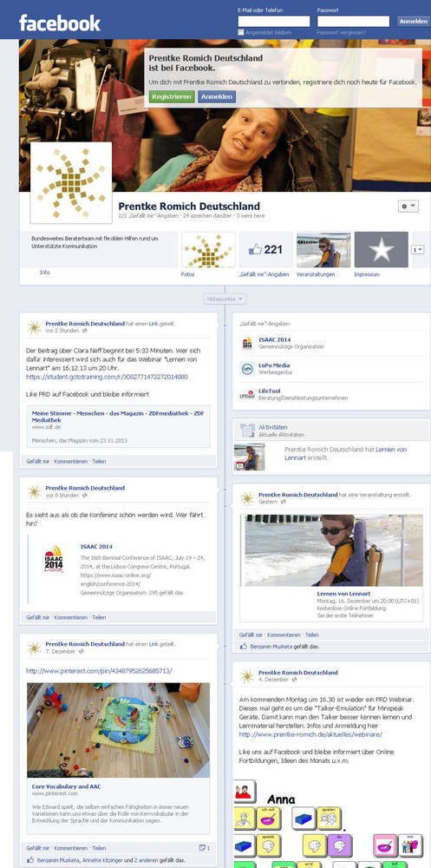The height and width of the screenshot is (868, 431).
Task: Open the gear settings dropdown
Action: coord(408,206)
